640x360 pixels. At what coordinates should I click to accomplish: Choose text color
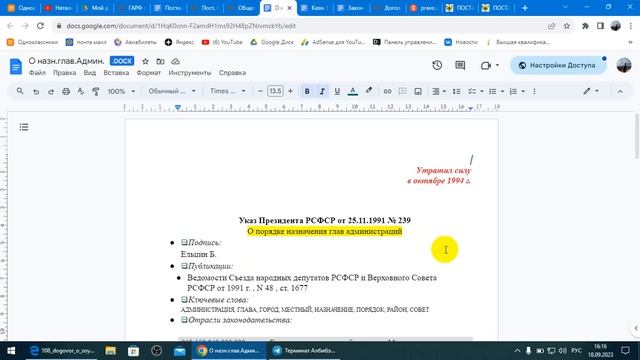pyautogui.click(x=353, y=91)
